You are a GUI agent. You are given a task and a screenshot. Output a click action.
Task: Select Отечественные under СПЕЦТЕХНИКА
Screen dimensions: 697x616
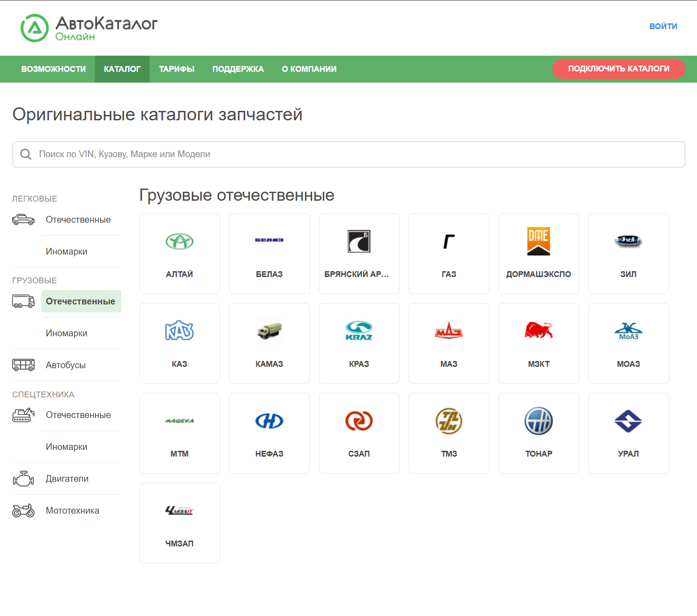[78, 415]
